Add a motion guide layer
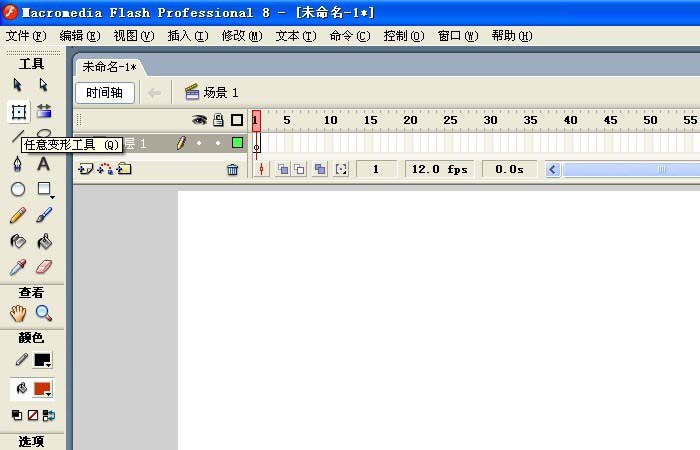The image size is (700, 450). tap(105, 169)
